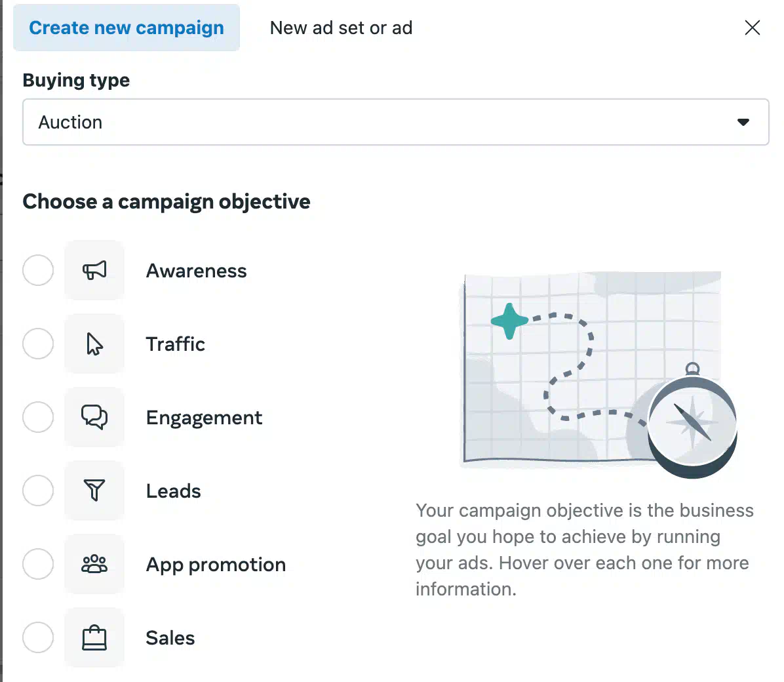The width and height of the screenshot is (784, 682).
Task: Click the Traffic cursor icon
Action: (94, 344)
